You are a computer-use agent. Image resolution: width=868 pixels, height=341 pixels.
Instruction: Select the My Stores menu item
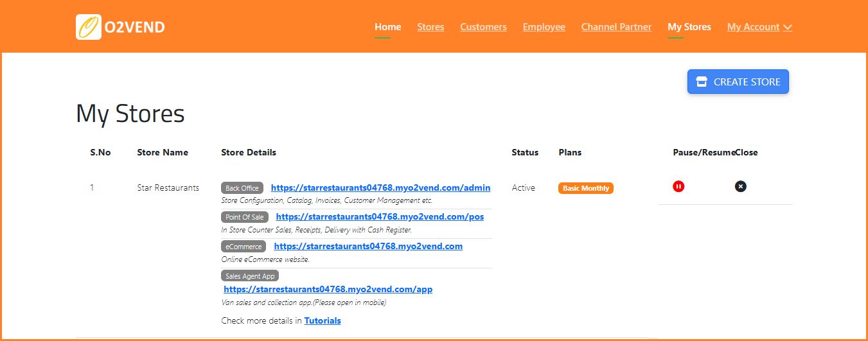click(x=689, y=27)
